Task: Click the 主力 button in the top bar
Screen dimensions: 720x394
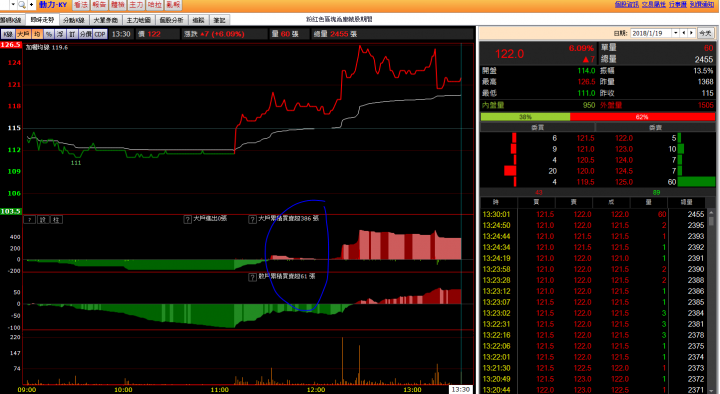Action: 136,5
